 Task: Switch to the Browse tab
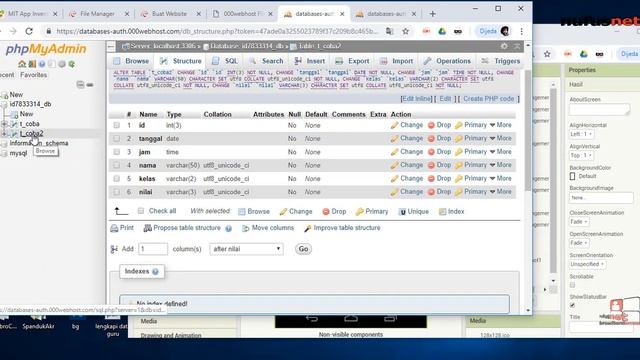click(131, 61)
